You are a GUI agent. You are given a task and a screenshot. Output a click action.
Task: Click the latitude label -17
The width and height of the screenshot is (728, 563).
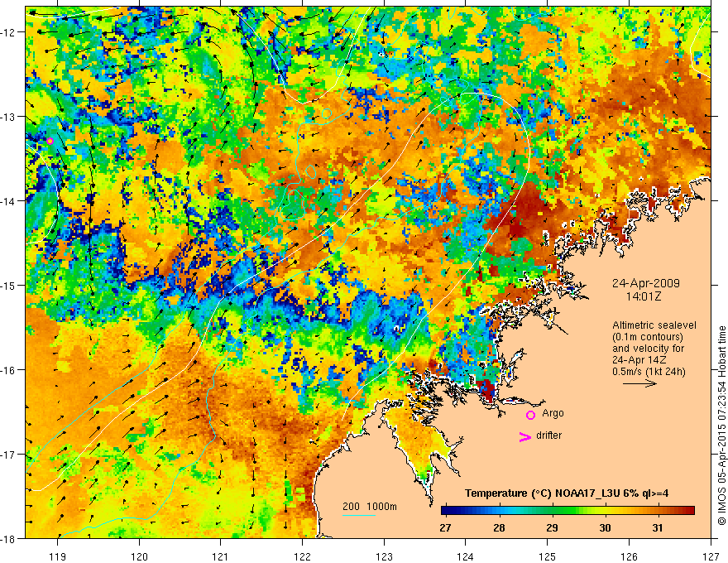9,455
